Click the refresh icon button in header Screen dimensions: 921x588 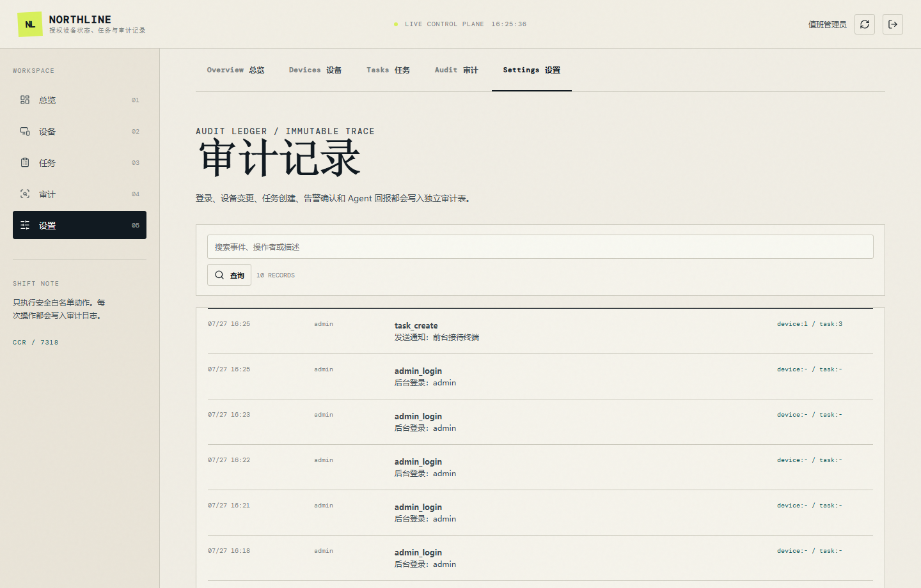[865, 24]
